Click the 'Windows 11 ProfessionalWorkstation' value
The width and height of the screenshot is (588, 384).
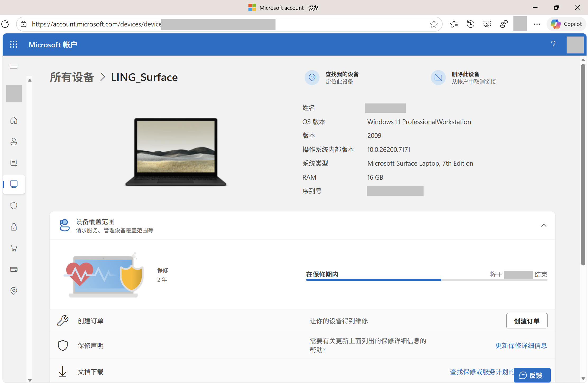(x=419, y=122)
